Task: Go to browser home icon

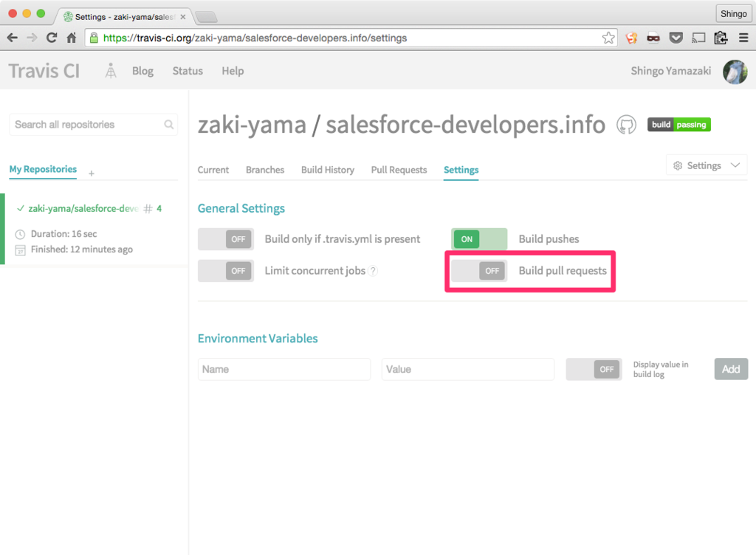Action: (x=72, y=38)
